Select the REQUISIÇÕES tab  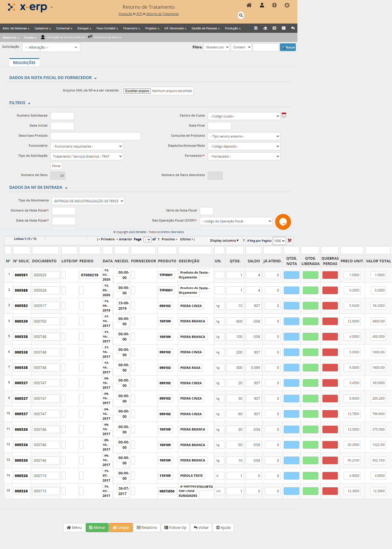(x=24, y=63)
